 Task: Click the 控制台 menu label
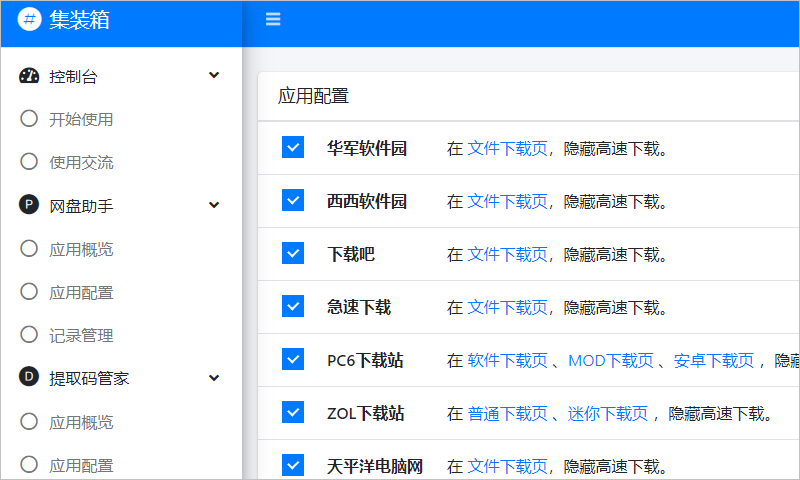pos(73,77)
